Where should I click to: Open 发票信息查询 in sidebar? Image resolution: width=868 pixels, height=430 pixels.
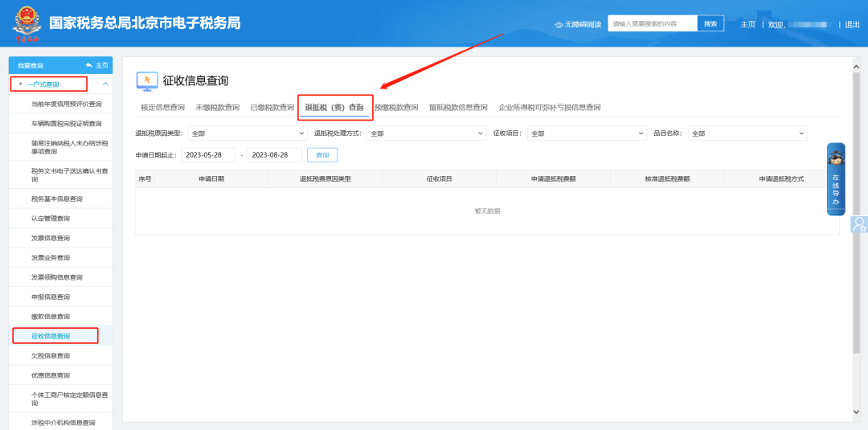(x=51, y=238)
